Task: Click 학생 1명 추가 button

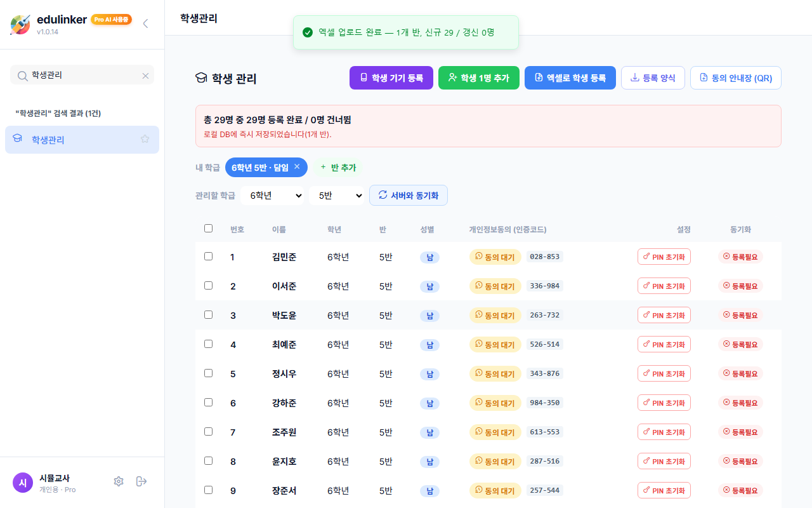Action: (479, 77)
